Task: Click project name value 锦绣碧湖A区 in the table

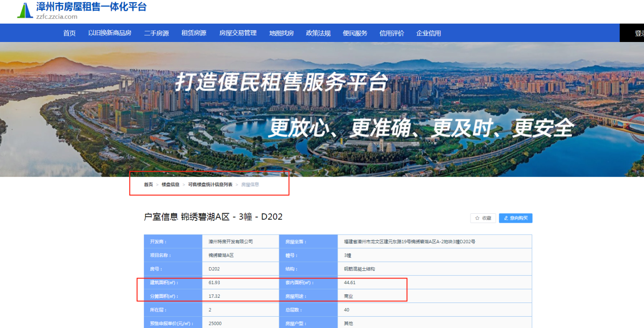Action: (x=222, y=255)
